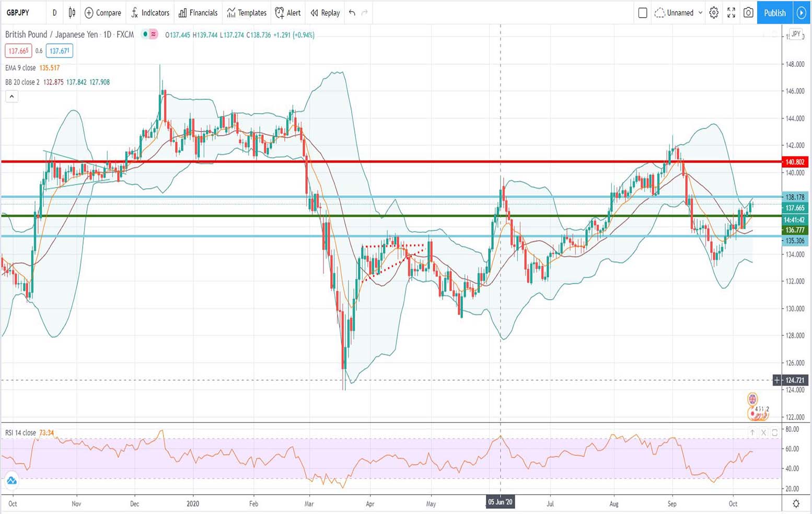Expand the publish options arrow beside Publish
The height and width of the screenshot is (514, 812).
tap(802, 13)
